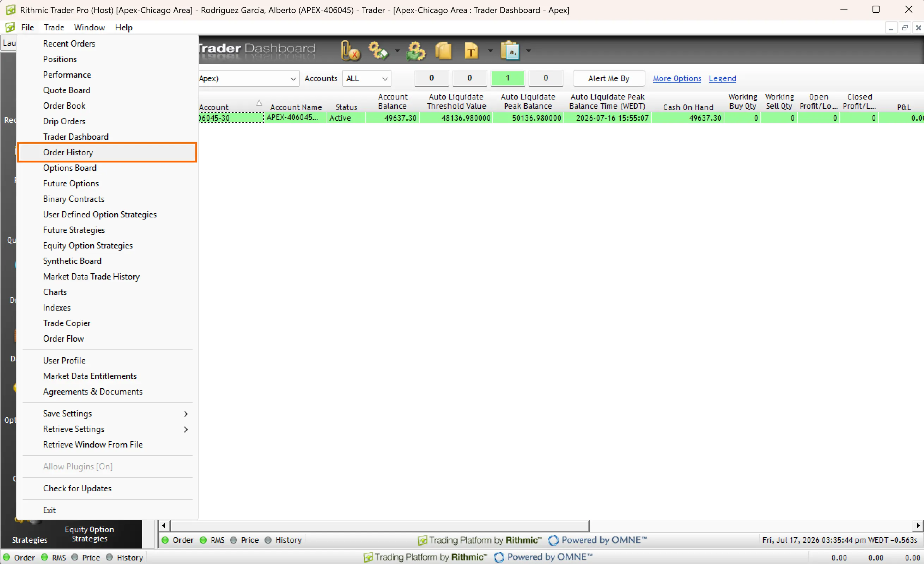Image resolution: width=924 pixels, height=564 pixels.
Task: Open dropdown arrow beside the clipboard icon
Action: [x=528, y=51]
